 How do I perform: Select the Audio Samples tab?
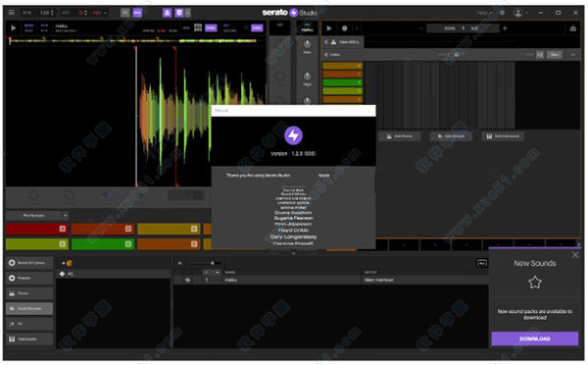(x=29, y=309)
